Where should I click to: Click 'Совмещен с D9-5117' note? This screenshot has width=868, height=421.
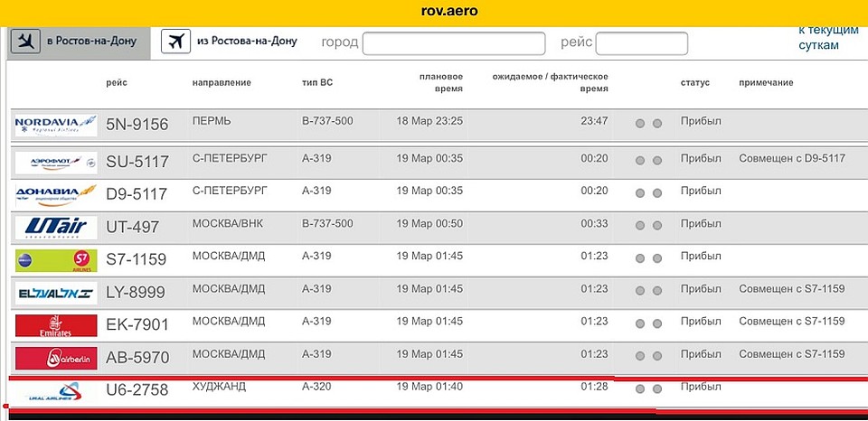click(792, 158)
